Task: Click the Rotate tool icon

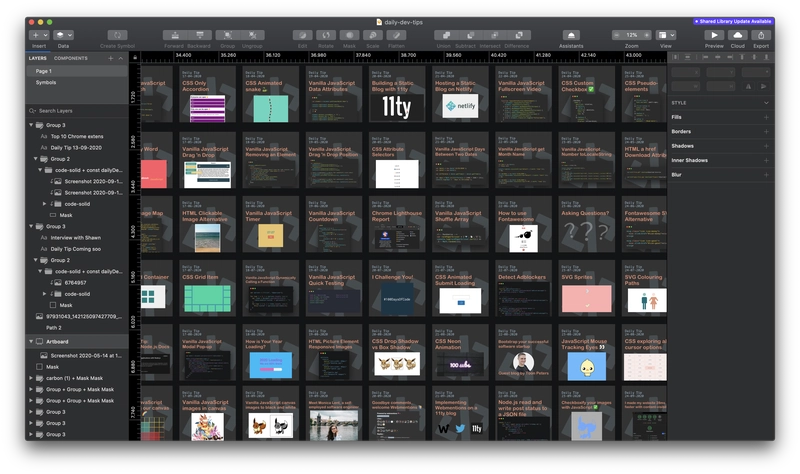Action: 326,35
